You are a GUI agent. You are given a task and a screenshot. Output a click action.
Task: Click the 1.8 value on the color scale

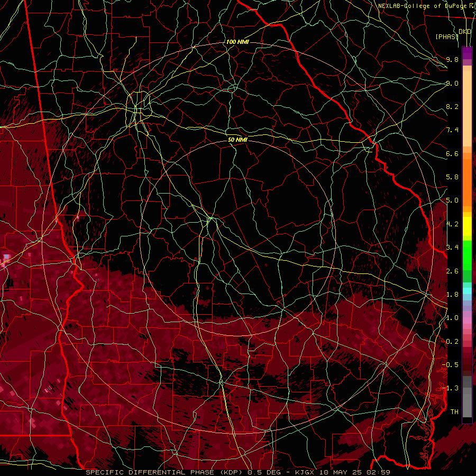pos(452,295)
